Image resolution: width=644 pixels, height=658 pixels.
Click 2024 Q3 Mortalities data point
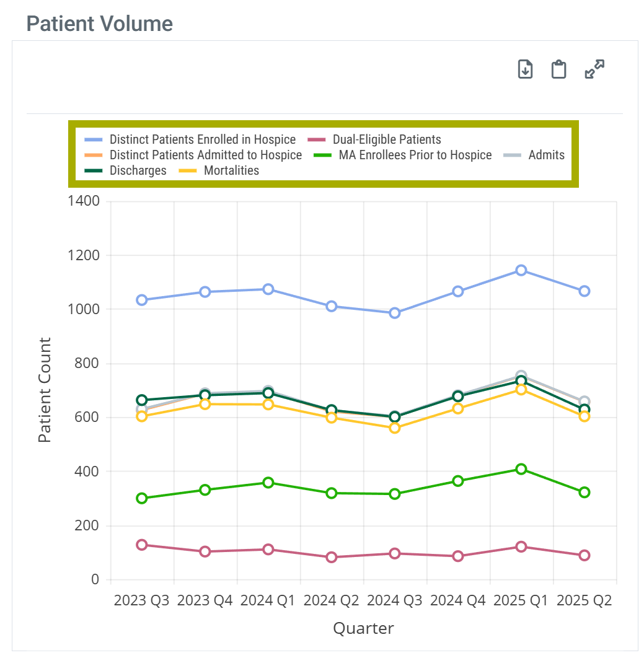[x=395, y=428]
